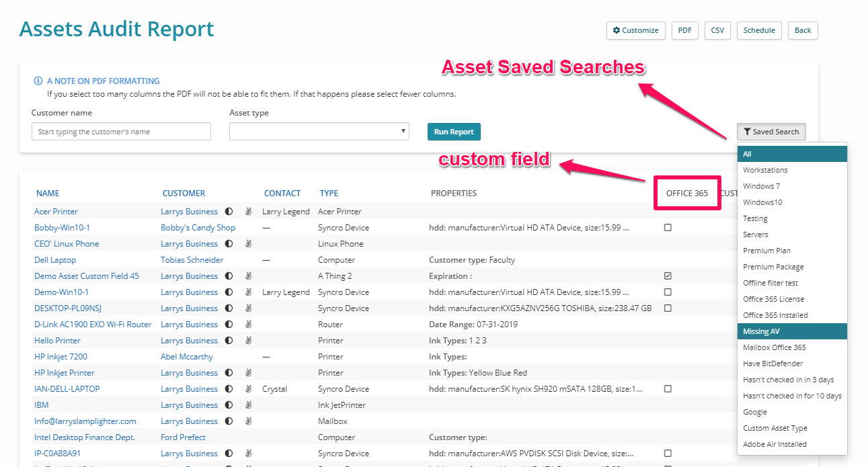Open the Asset type dropdown
The image size is (868, 467).
coord(319,131)
